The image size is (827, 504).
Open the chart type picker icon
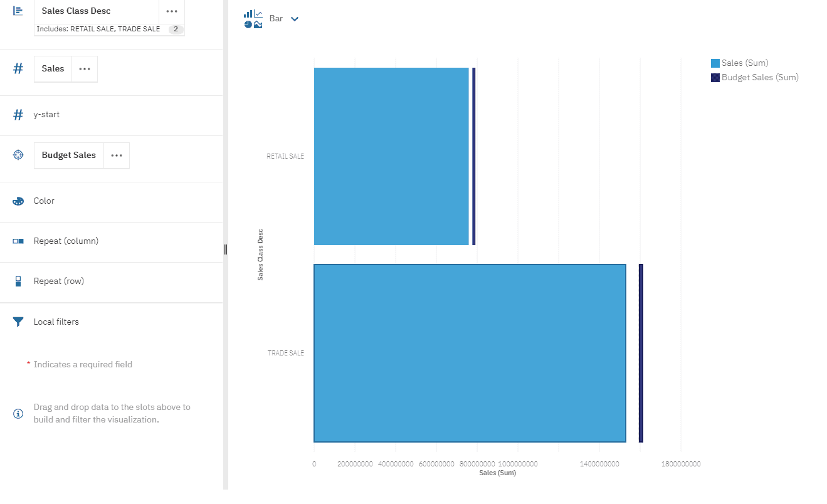pyautogui.click(x=253, y=19)
